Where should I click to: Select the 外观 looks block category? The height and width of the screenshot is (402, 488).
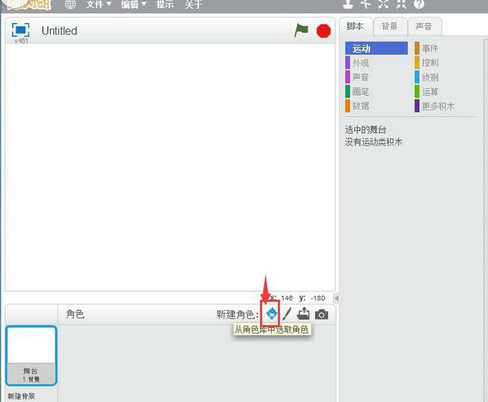point(357,63)
